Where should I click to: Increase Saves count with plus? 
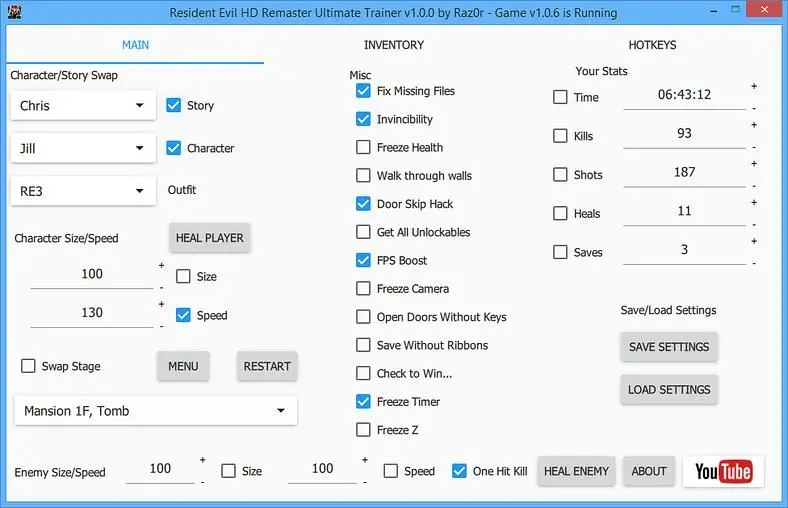[754, 241]
